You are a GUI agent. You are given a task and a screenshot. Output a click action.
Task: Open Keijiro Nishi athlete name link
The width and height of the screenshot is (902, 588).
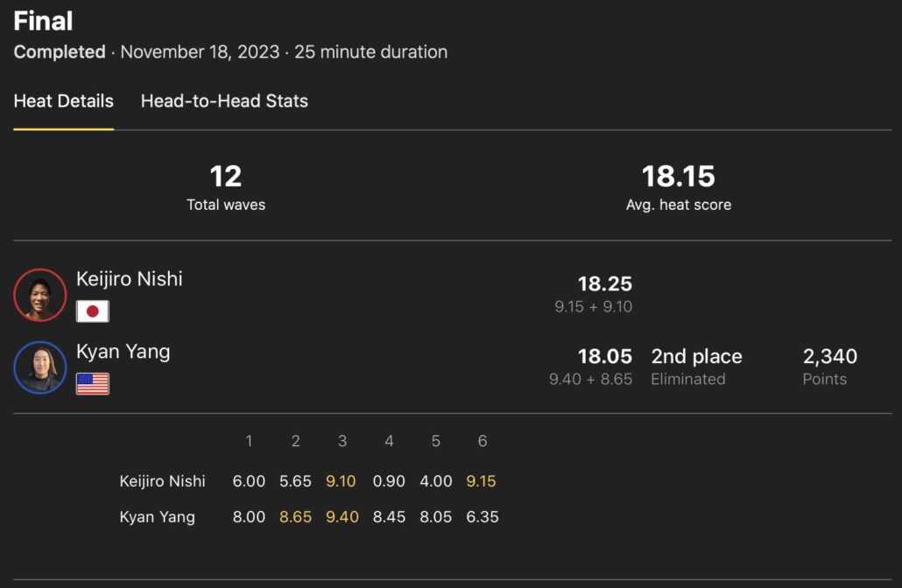pos(130,279)
